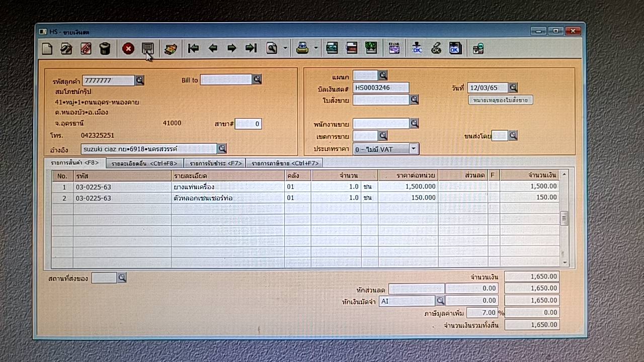This screenshot has height=362, width=644.
Task: Click the scissors OK toolbar icon
Action: [x=436, y=48]
